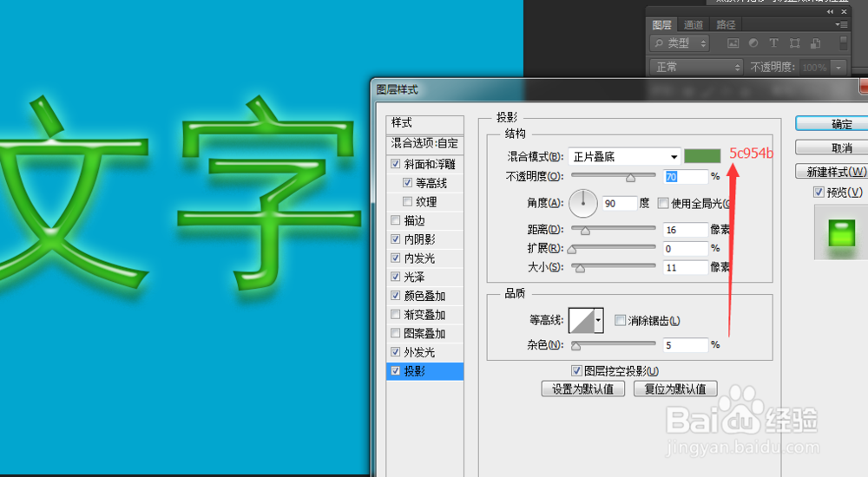This screenshot has height=477, width=868.
Task: Click the Noise (杂色) slider handle
Action: (x=576, y=346)
